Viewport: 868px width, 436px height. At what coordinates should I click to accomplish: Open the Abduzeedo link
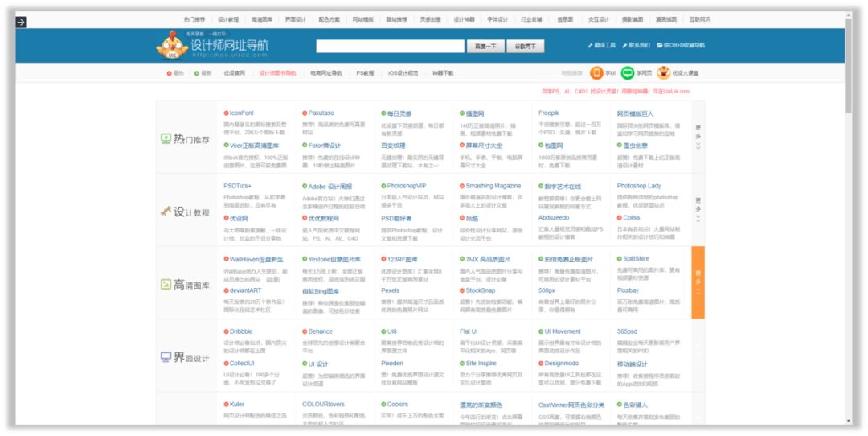[554, 218]
